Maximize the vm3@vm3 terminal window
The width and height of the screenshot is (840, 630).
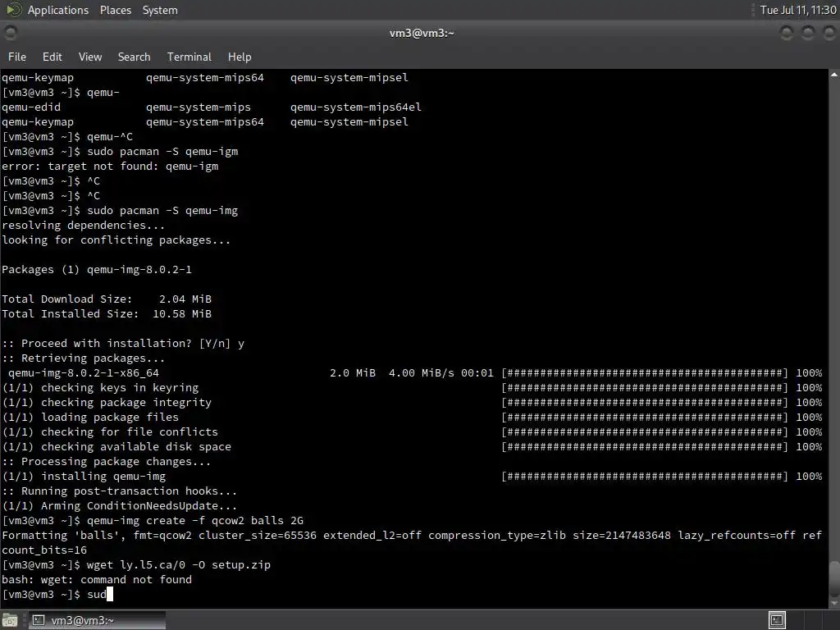(x=807, y=33)
